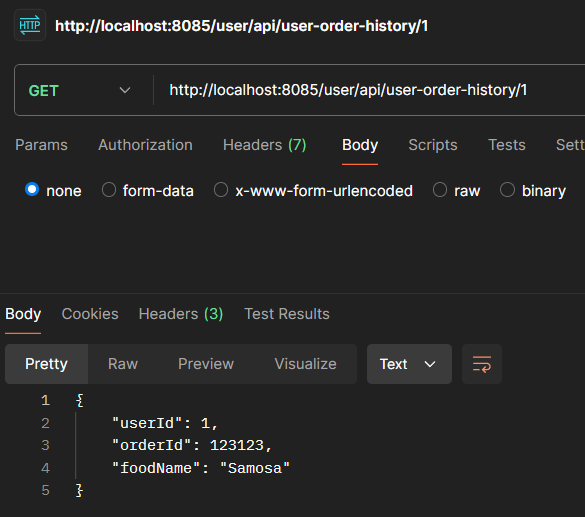
Task: Show the Test Results tab
Action: click(x=287, y=314)
